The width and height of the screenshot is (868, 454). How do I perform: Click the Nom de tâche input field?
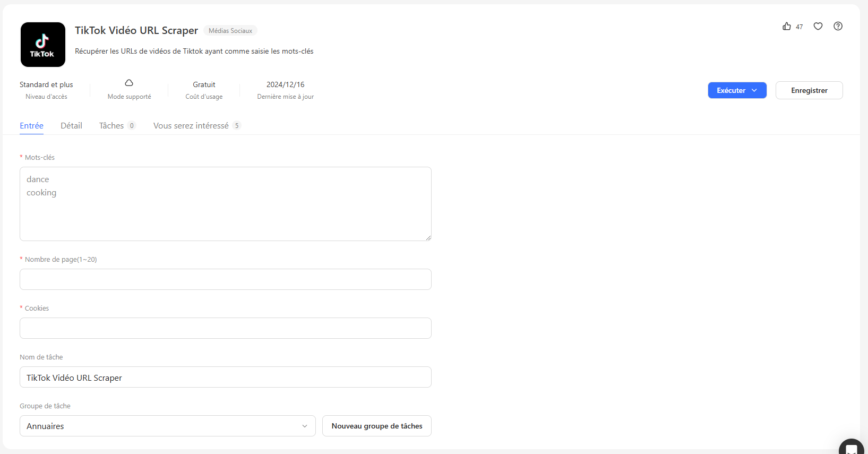226,377
